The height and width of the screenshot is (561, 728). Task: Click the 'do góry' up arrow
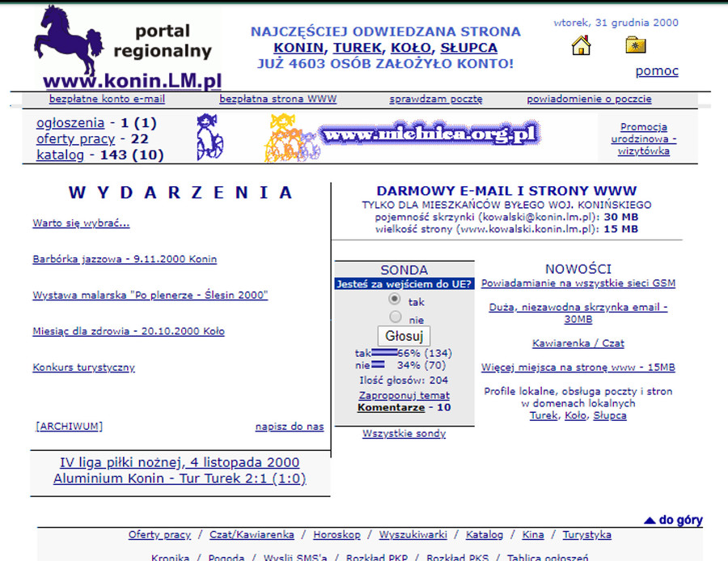coord(650,521)
